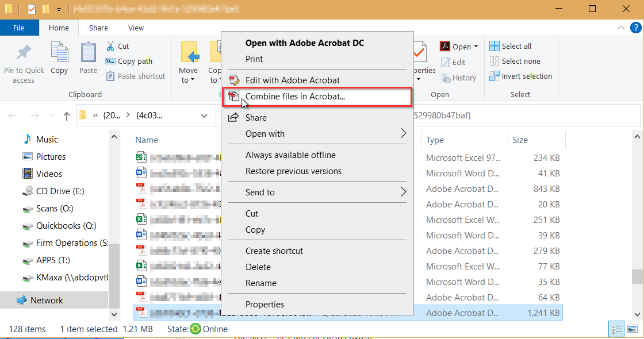The image size is (644, 339).
Task: Collapse the ribbon with the chevron
Action: pyautogui.click(x=620, y=28)
